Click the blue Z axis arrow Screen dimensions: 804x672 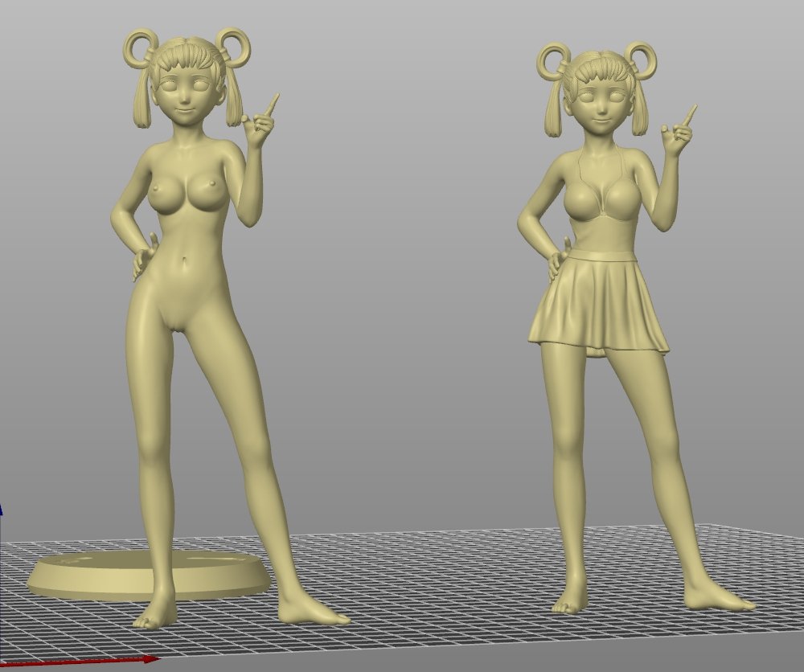pos(1,510)
